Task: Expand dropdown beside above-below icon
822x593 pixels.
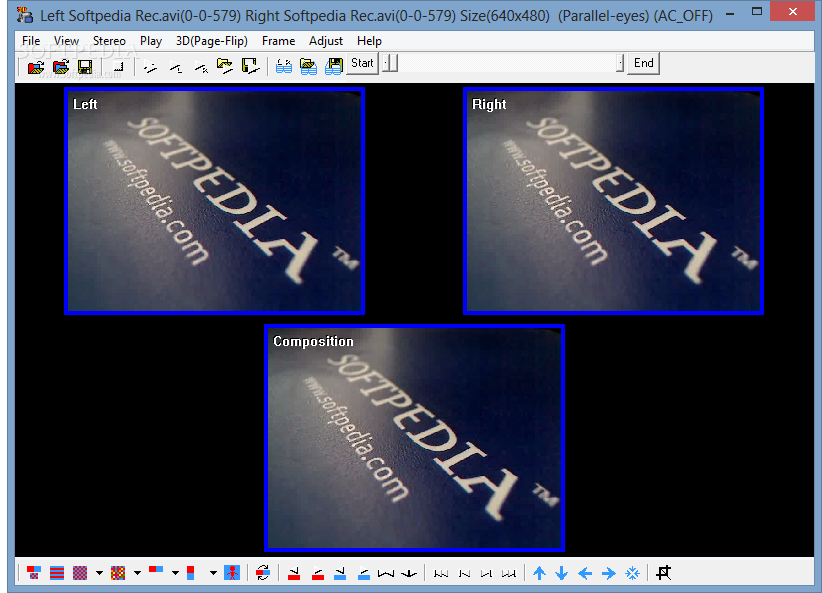Action: (x=213, y=573)
